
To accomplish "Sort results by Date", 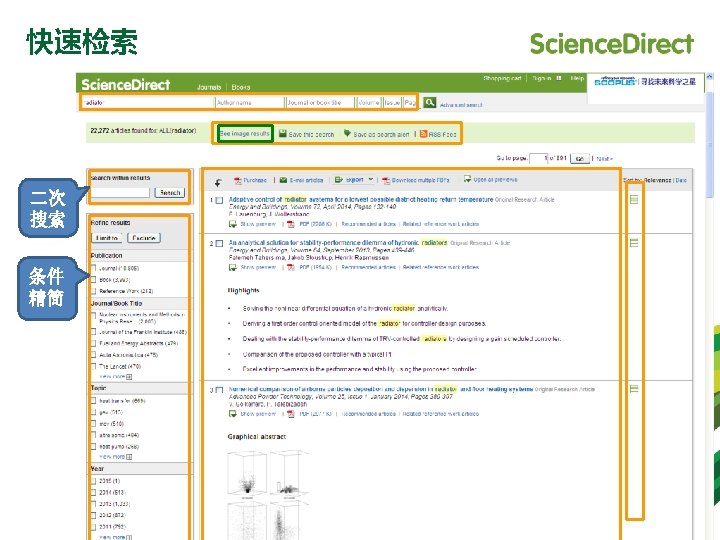I will coord(681,180).
